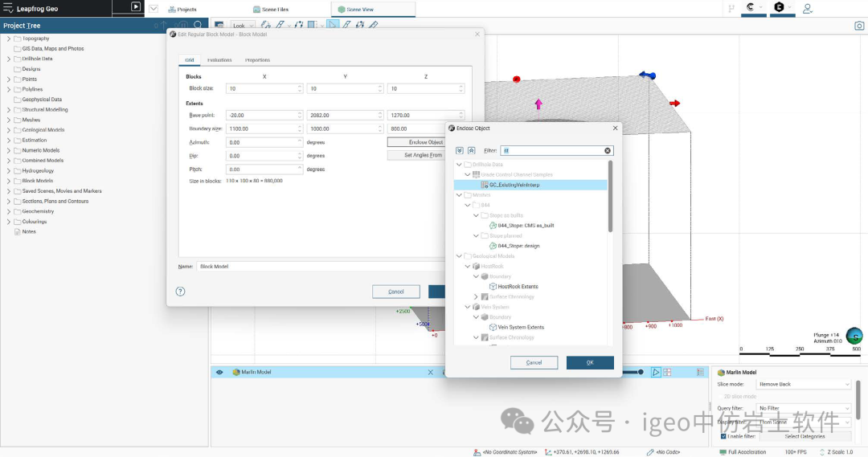Select HostRock Extents in the object tree
This screenshot has height=457, width=868.
(518, 287)
